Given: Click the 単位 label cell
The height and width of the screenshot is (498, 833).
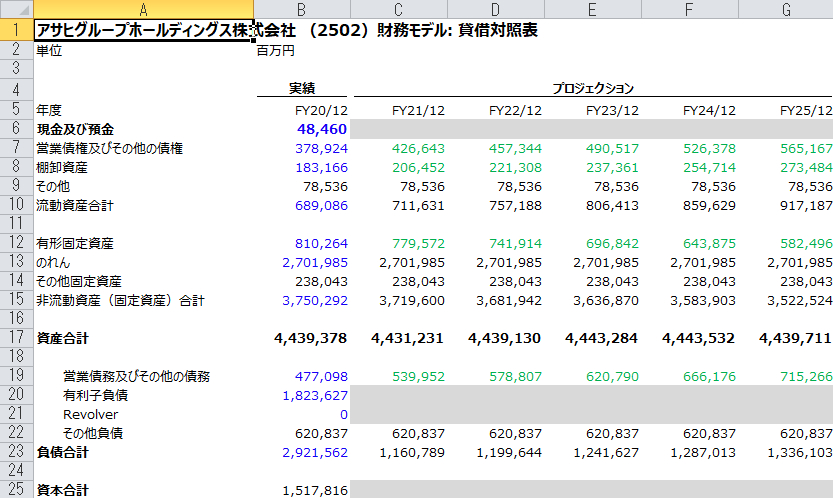Looking at the screenshot, I should (49, 50).
